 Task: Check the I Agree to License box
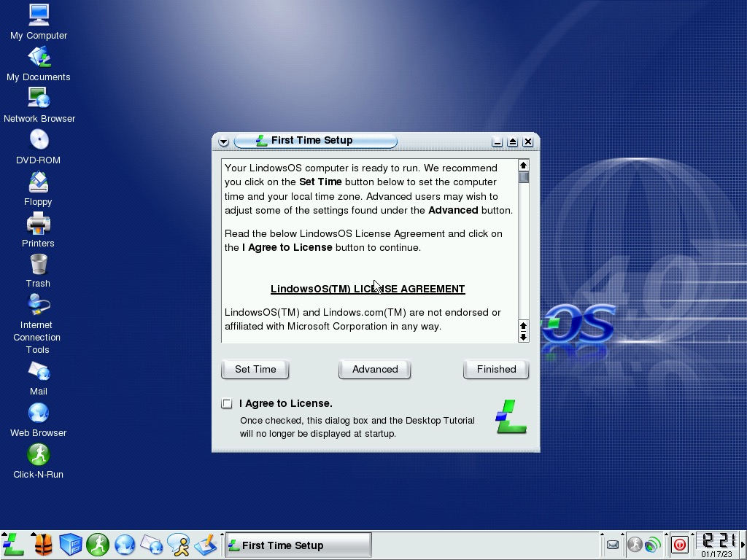tap(227, 403)
